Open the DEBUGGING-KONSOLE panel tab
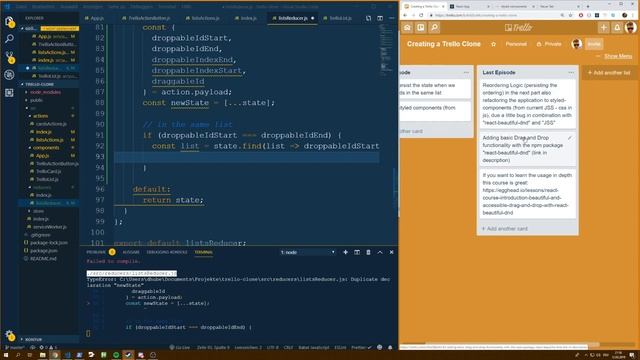This screenshot has width=640, height=360. (167, 252)
